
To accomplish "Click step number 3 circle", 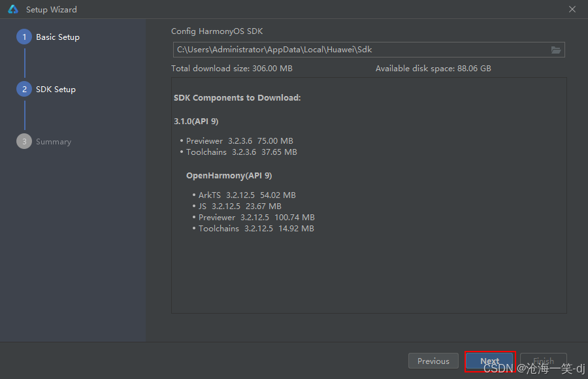I will (x=24, y=141).
